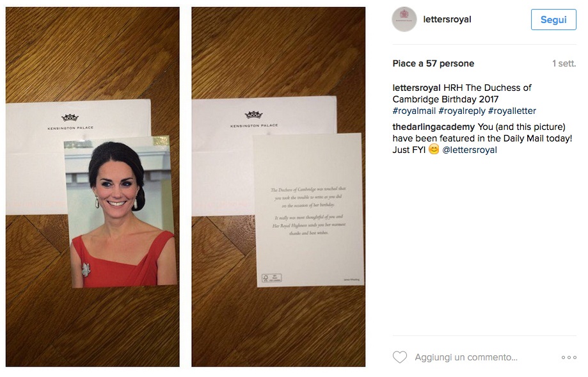
Task: Follow the account with Segui button
Action: click(x=553, y=19)
